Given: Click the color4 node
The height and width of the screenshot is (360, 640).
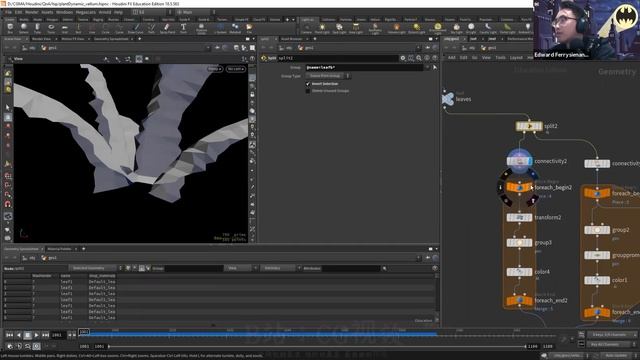Looking at the screenshot, I should pyautogui.click(x=519, y=272).
